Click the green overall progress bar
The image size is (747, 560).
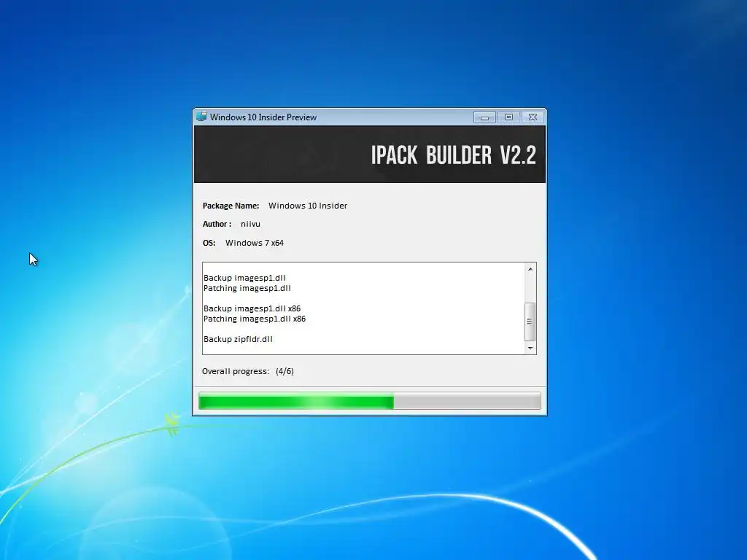pos(369,401)
